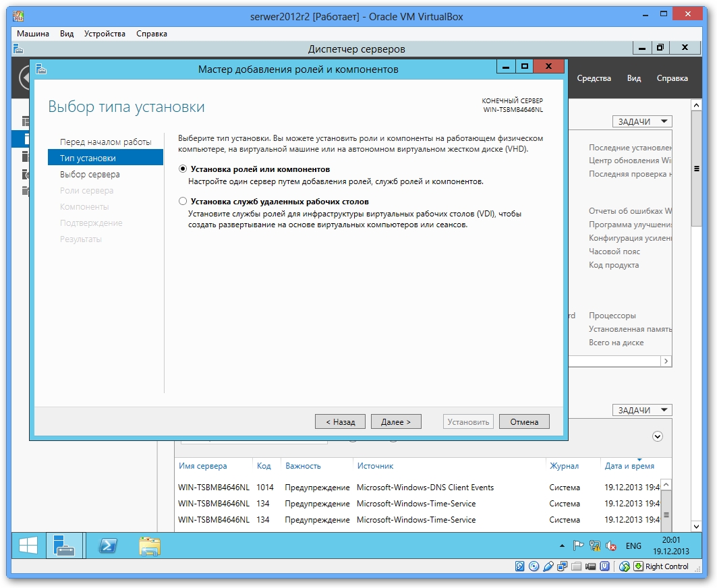Sort events by Важность column
717x588 pixels.
point(303,465)
